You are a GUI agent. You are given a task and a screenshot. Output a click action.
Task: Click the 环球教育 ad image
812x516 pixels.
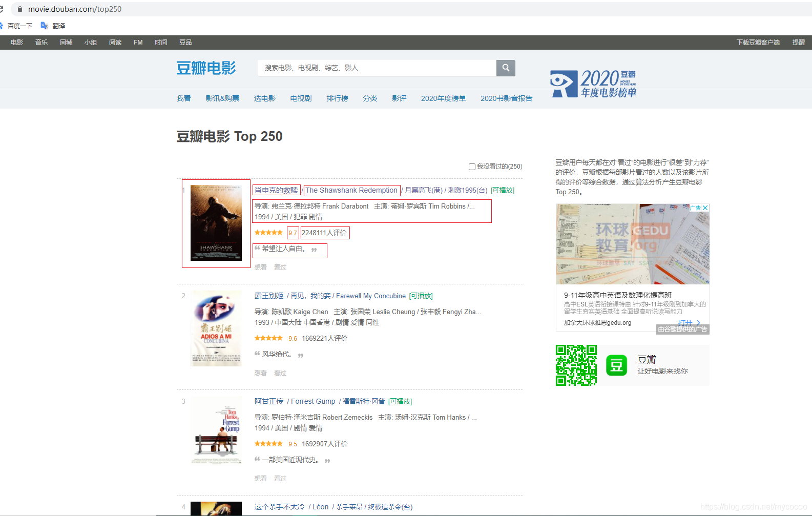pos(633,244)
